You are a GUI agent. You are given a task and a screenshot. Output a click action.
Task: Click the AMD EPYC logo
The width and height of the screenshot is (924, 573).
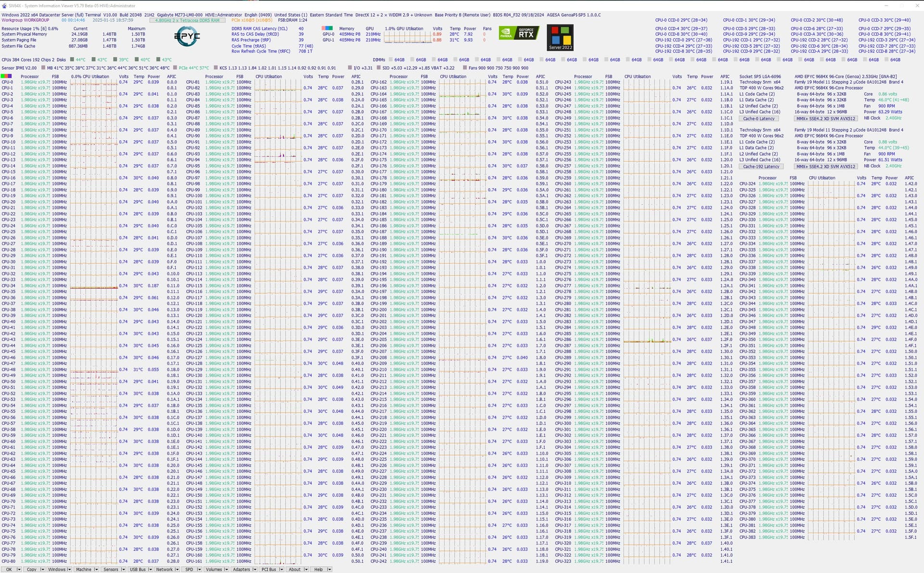pyautogui.click(x=187, y=37)
